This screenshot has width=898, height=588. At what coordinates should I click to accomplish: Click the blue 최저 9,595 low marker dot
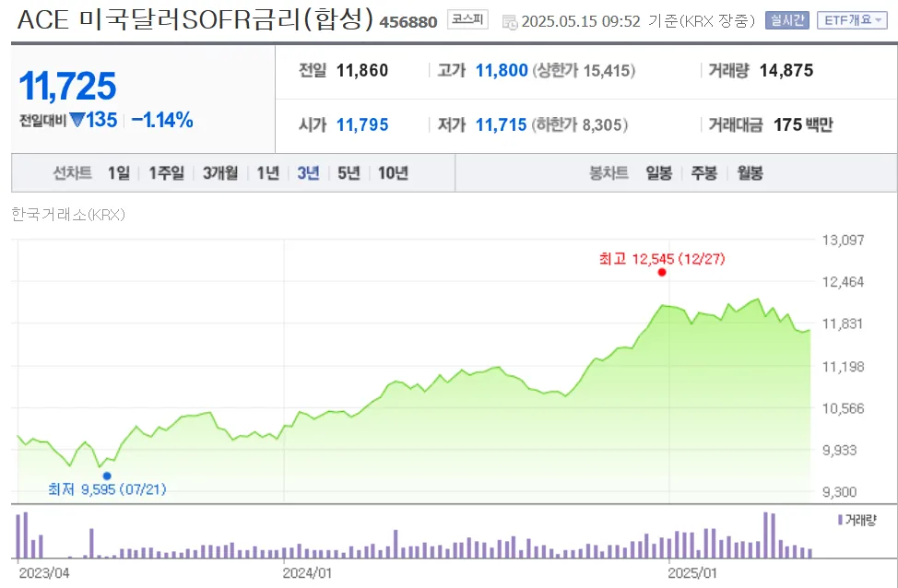click(x=107, y=476)
